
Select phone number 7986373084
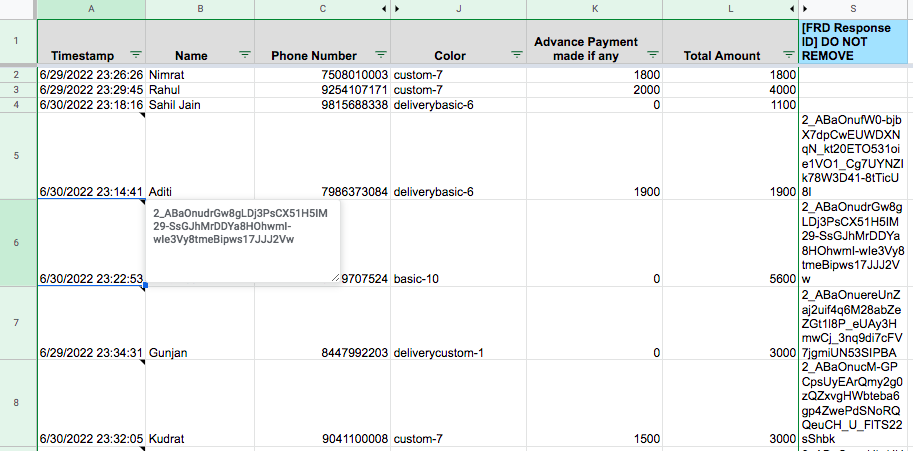pos(323,155)
